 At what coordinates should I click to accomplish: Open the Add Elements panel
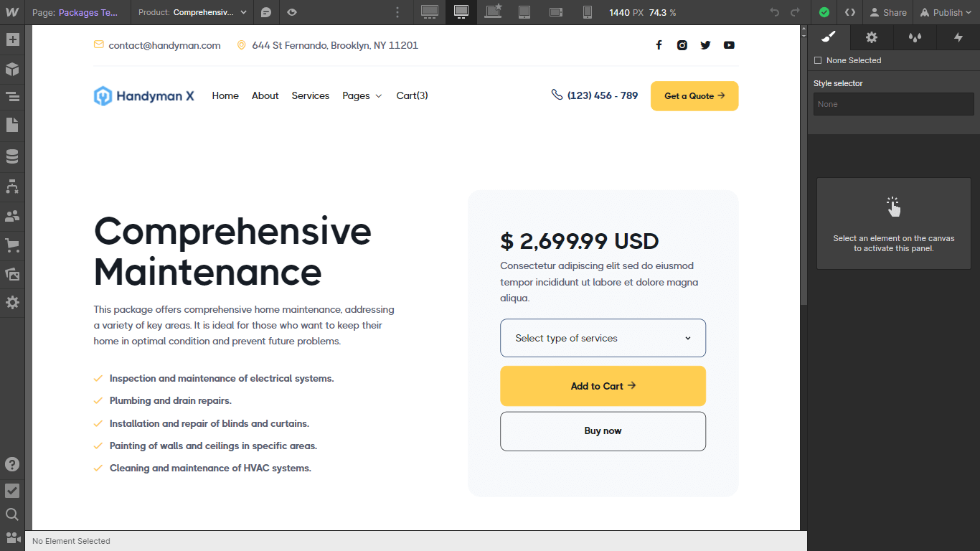click(12, 39)
